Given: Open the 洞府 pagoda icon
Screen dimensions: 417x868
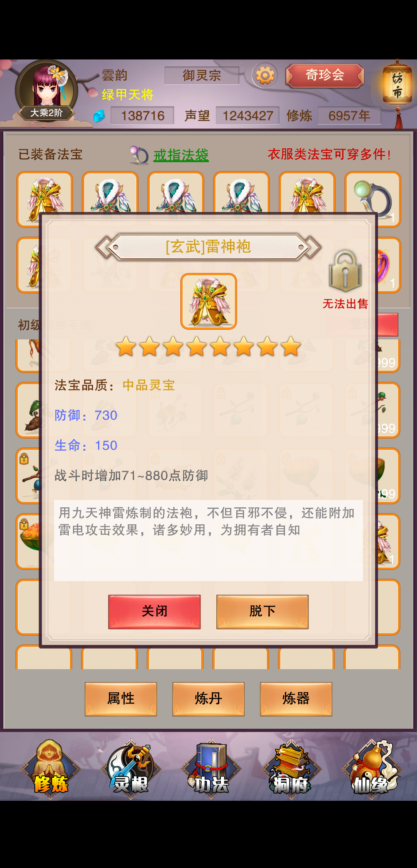Looking at the screenshot, I should (x=291, y=768).
